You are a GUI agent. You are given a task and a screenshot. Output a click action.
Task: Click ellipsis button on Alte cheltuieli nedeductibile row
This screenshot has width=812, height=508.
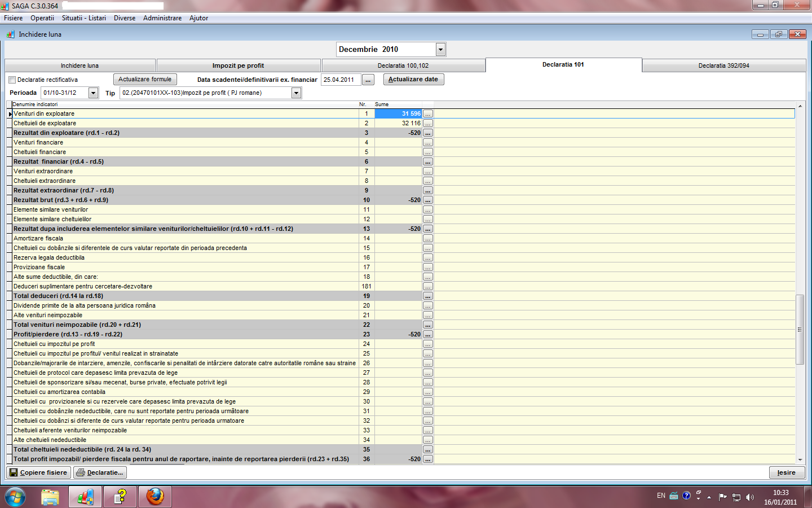[x=428, y=440]
